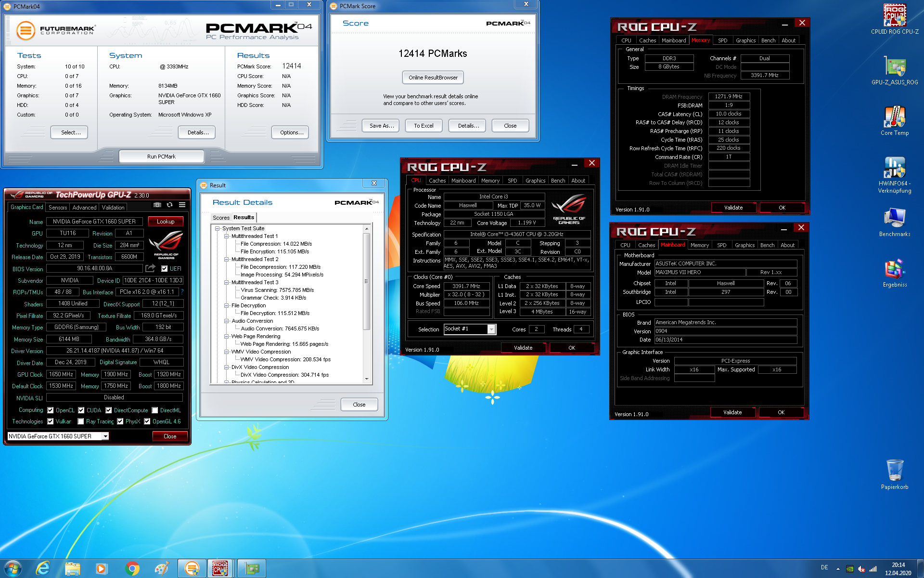Click the BIOS export share icon in GPU-Z
Viewport: 924px width, 578px height.
(151, 268)
